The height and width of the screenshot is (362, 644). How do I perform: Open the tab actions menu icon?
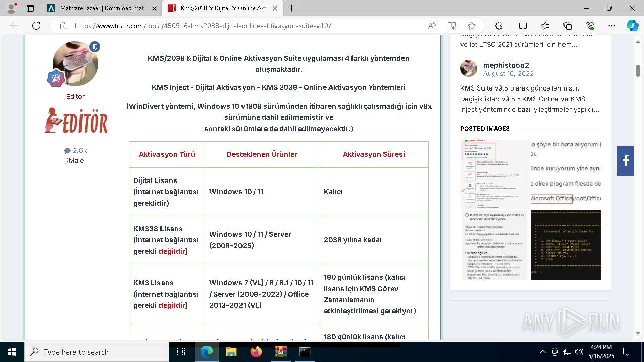(x=30, y=8)
